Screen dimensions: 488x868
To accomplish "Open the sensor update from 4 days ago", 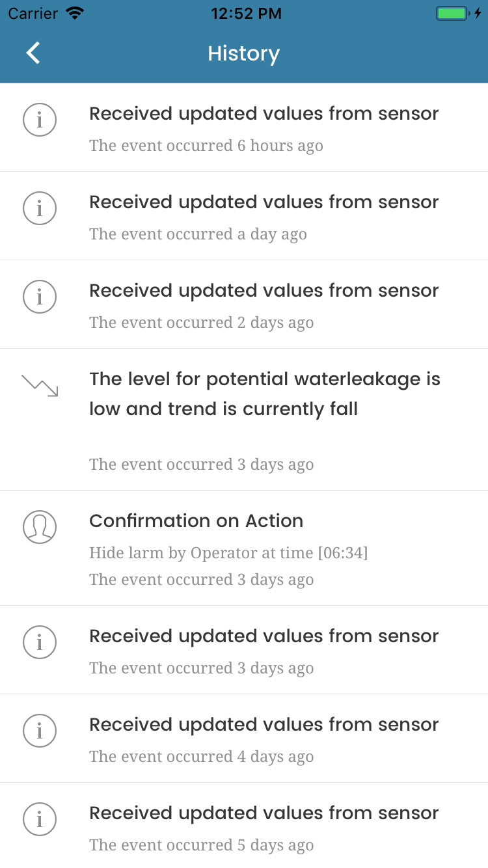I will coord(244,739).
